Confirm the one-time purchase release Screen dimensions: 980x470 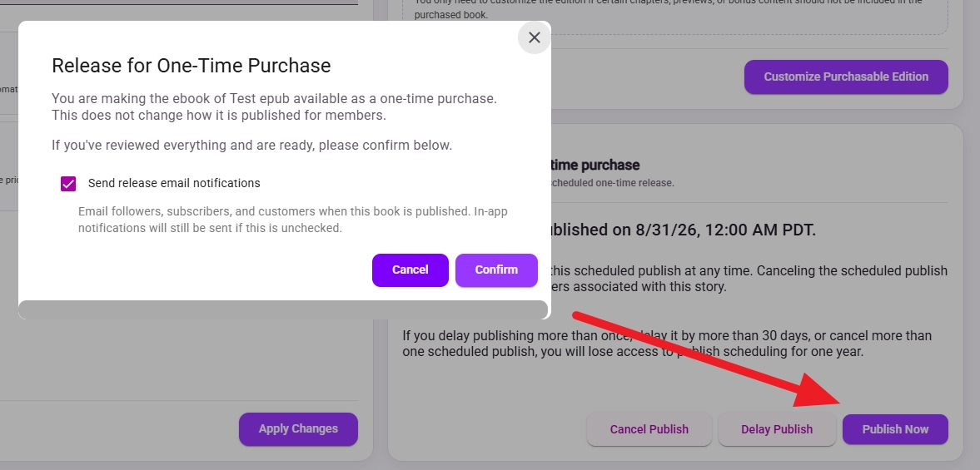pos(496,270)
